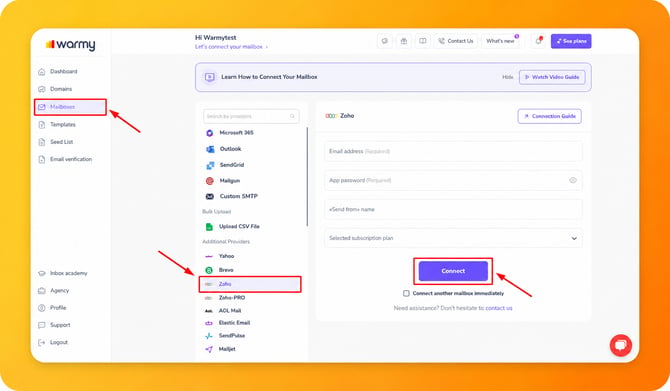Expand the Let's connect your mailbox link arrow
The height and width of the screenshot is (391, 670).
click(x=267, y=47)
